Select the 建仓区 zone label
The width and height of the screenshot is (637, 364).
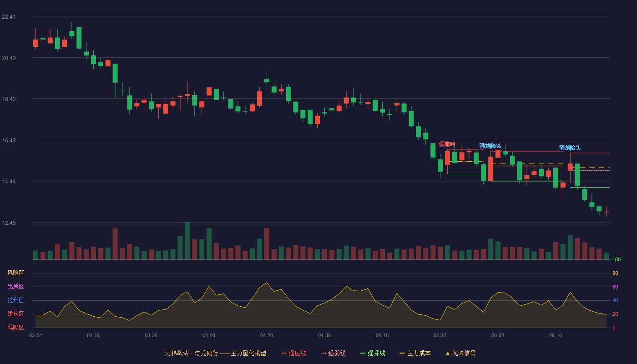point(15,314)
